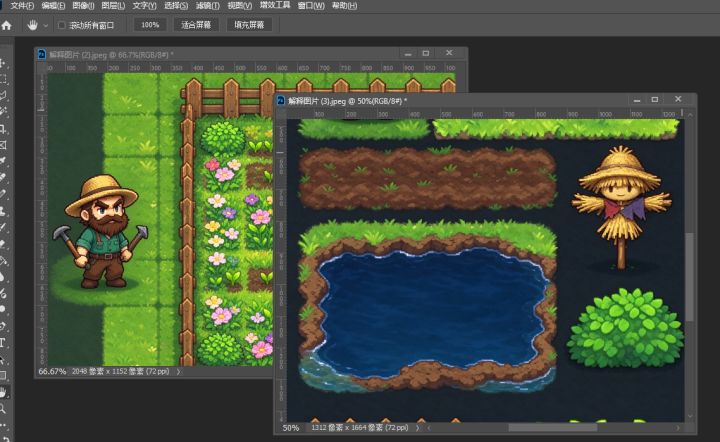The image size is (720, 442).
Task: Select the Magic Wand tool
Action: point(3,112)
